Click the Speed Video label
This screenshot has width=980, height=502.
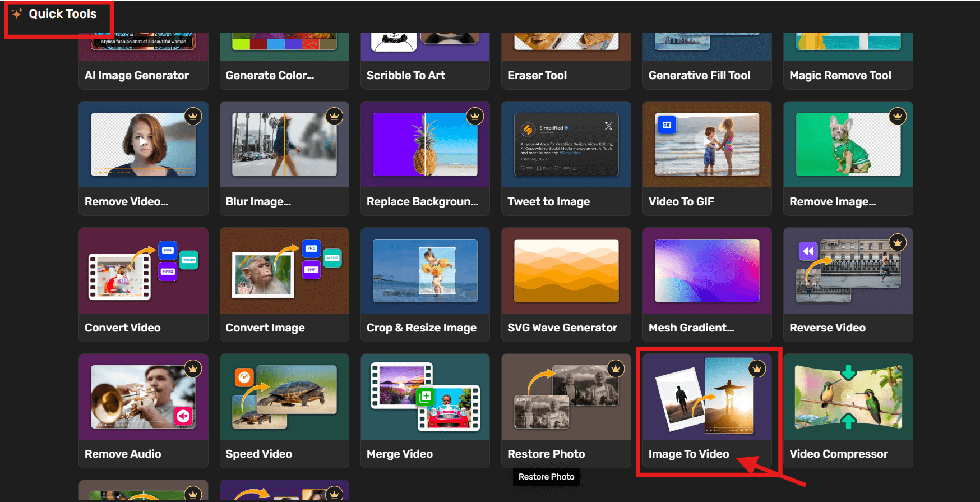pyautogui.click(x=258, y=454)
